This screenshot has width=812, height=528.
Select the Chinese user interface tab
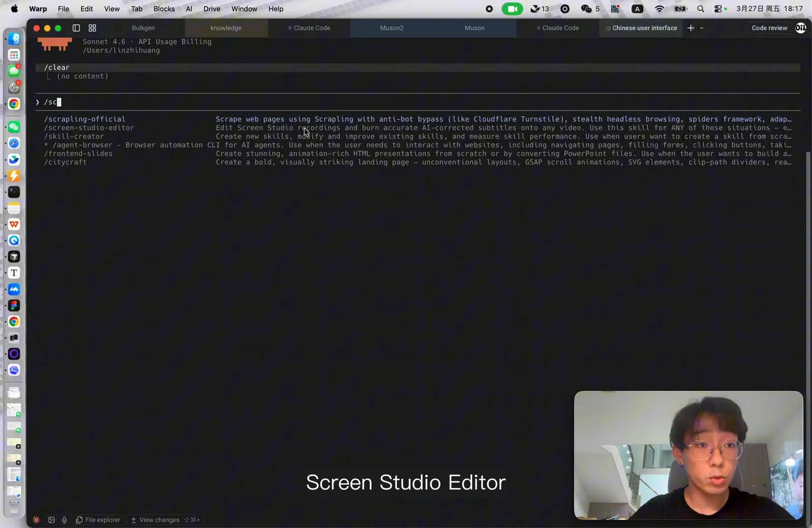click(x=640, y=28)
